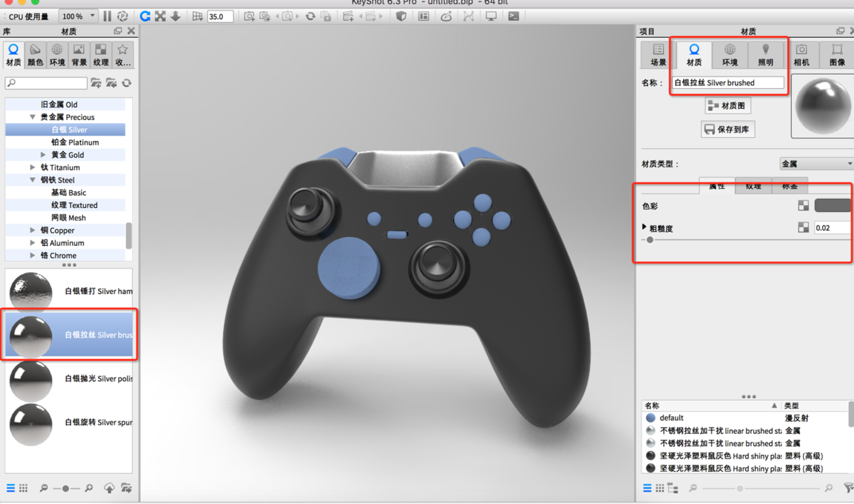Click the blue tumble rotate icon
Viewport: 854px width, 504px height.
pyautogui.click(x=145, y=16)
